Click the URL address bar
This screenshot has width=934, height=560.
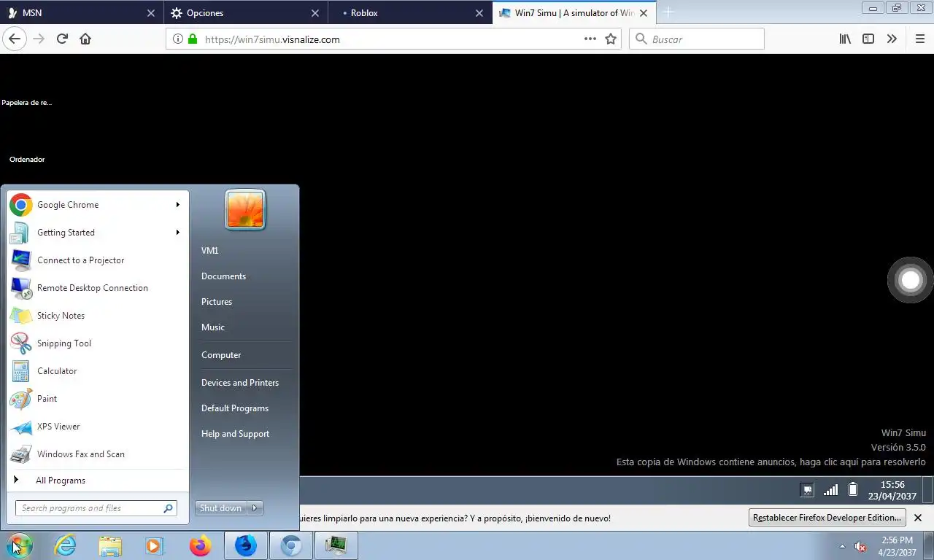[x=393, y=39]
